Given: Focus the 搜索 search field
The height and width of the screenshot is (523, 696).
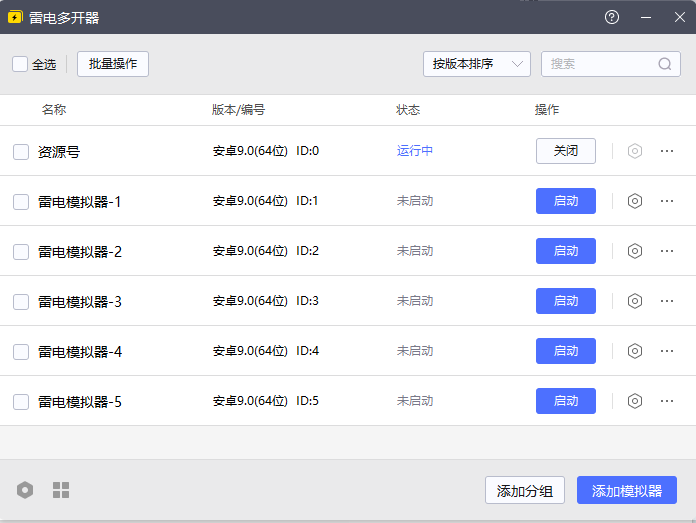Looking at the screenshot, I should [600, 64].
